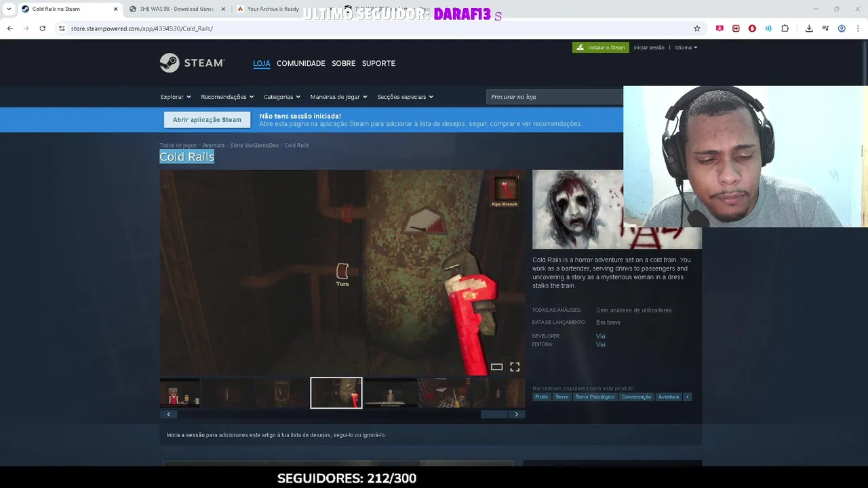Expand the Categorias dropdown
This screenshot has height=488, width=868.
282,97
